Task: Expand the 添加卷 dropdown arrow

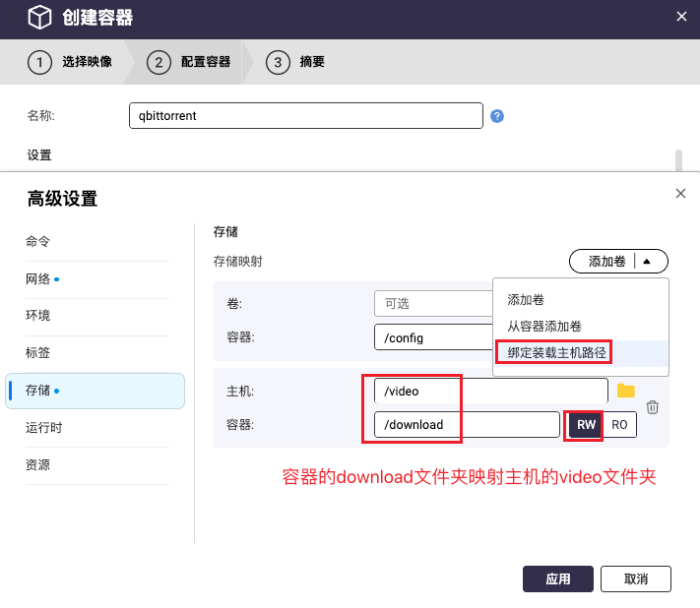Action: coord(647,262)
